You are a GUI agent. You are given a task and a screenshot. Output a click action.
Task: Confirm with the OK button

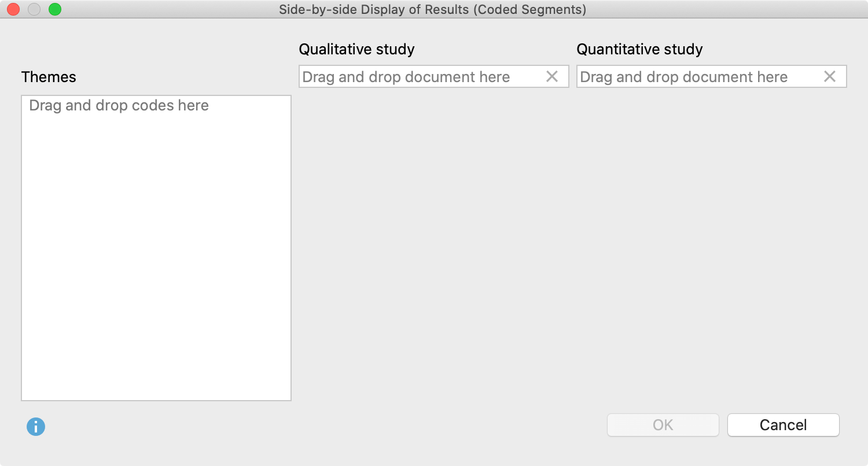(663, 425)
